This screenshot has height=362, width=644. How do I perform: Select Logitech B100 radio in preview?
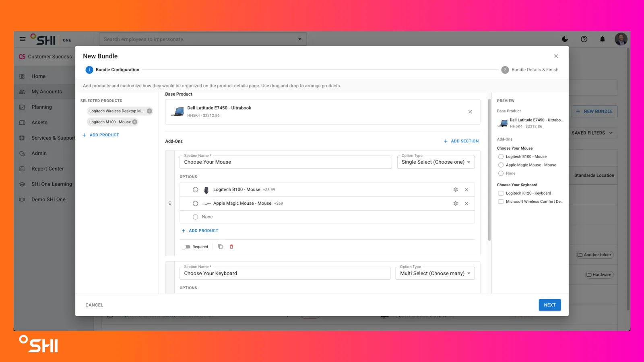point(501,156)
